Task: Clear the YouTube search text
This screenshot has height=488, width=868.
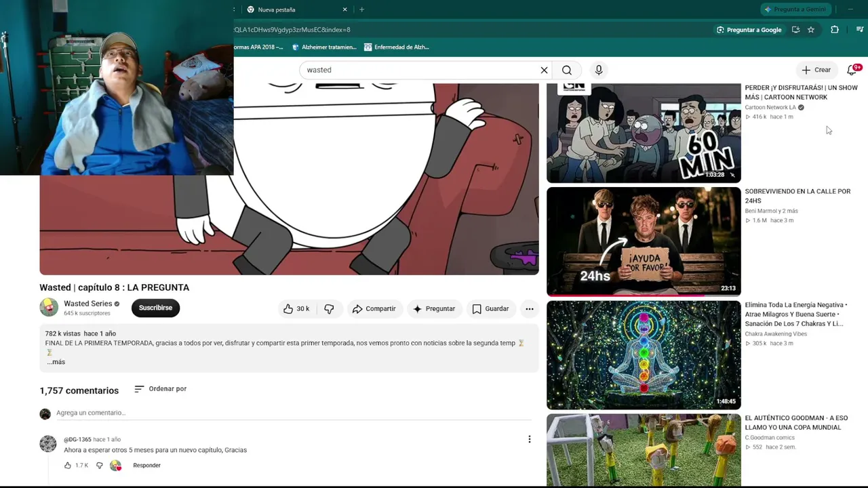Action: pyautogui.click(x=544, y=70)
